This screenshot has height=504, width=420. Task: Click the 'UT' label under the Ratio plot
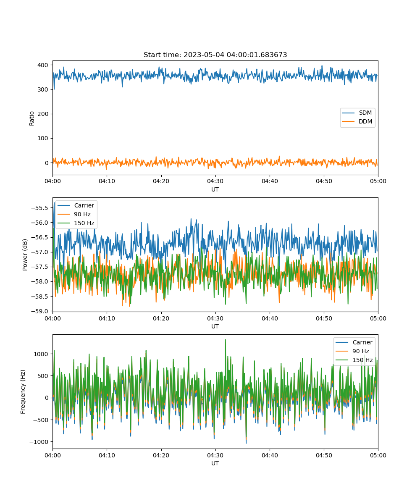215,189
